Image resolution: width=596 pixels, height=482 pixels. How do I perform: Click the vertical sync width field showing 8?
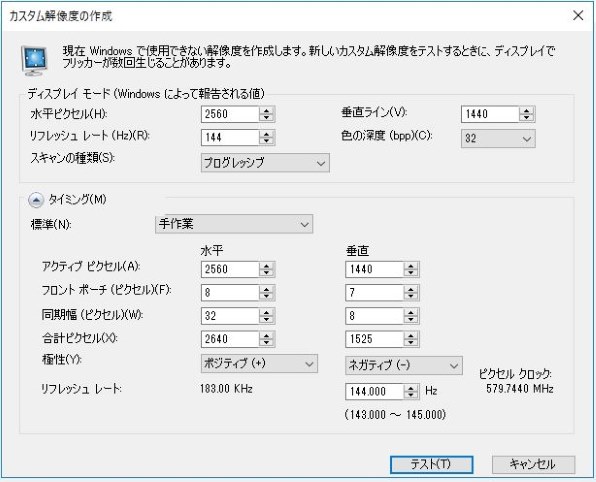[374, 316]
